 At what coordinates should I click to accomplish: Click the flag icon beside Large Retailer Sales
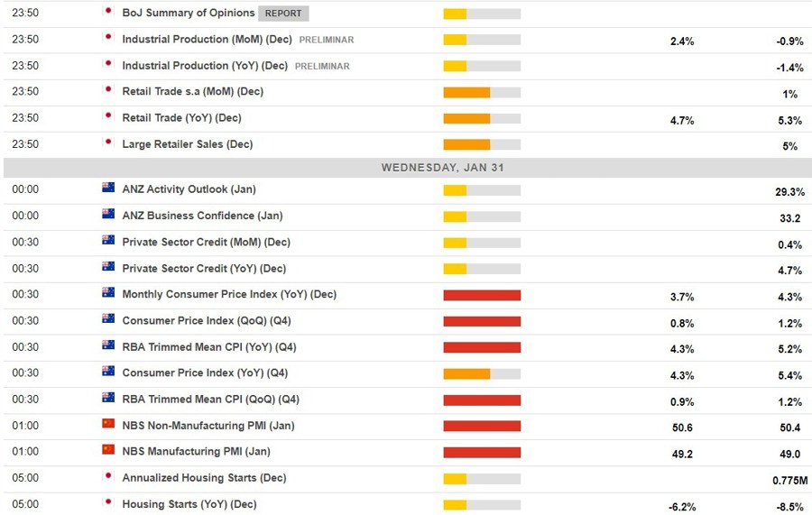pyautogui.click(x=108, y=142)
